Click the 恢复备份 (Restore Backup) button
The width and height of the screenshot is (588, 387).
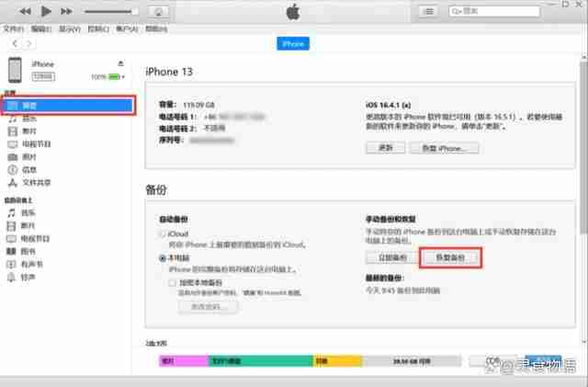(450, 257)
